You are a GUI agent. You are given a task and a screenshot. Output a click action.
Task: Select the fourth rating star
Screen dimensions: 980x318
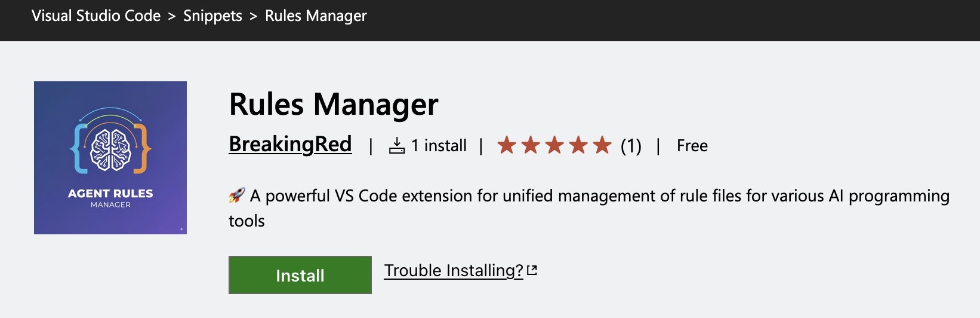pos(578,145)
